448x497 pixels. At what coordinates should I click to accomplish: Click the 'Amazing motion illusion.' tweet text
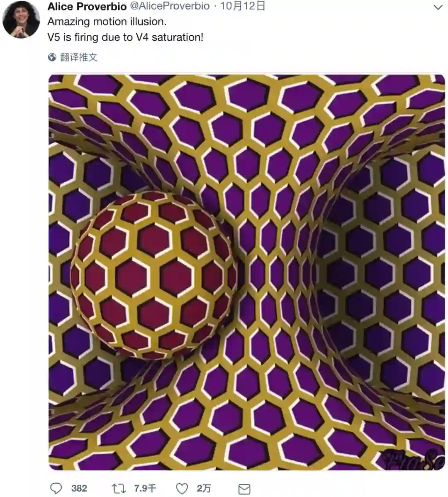[107, 22]
